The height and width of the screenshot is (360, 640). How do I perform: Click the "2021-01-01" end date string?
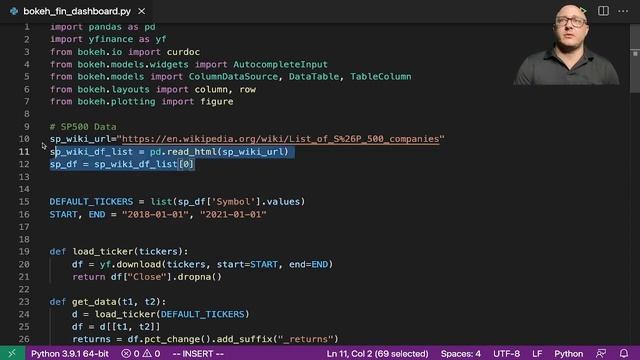coord(233,214)
